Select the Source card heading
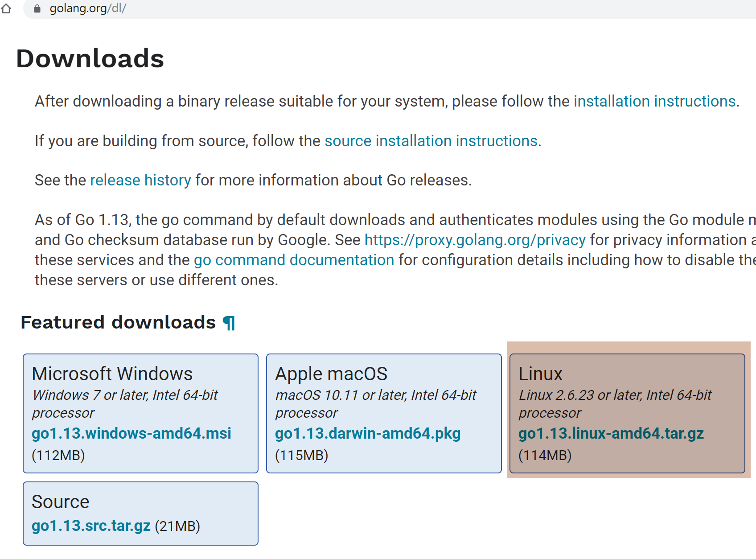The width and height of the screenshot is (756, 559). 61,502
